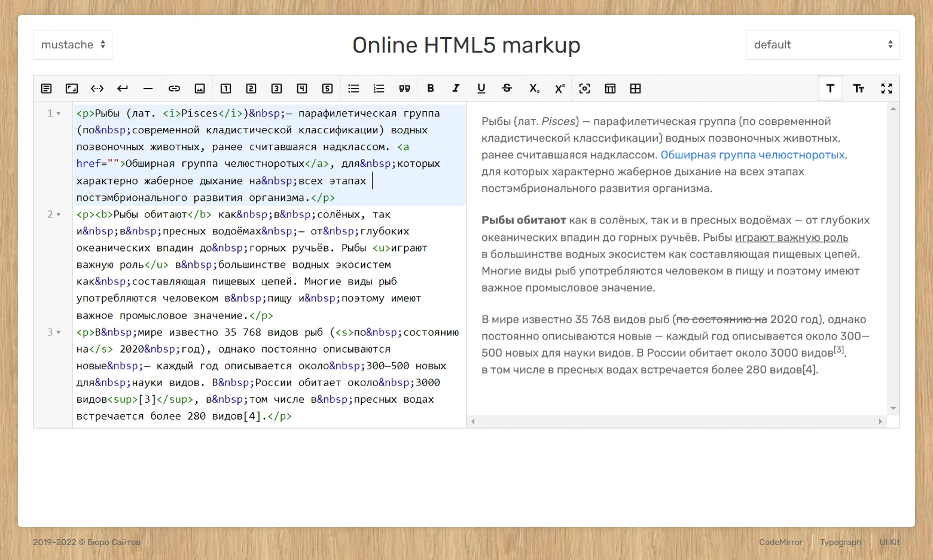
Task: Collapse code line 3 fold arrow
Action: point(59,332)
